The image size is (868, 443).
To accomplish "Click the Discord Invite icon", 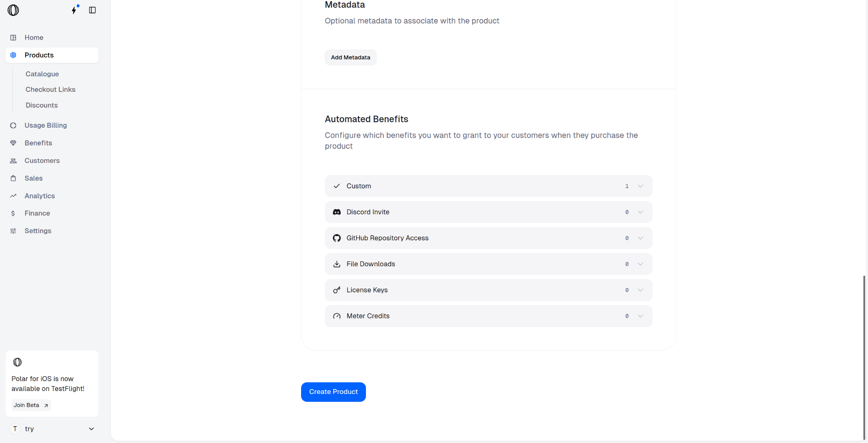I will [337, 212].
